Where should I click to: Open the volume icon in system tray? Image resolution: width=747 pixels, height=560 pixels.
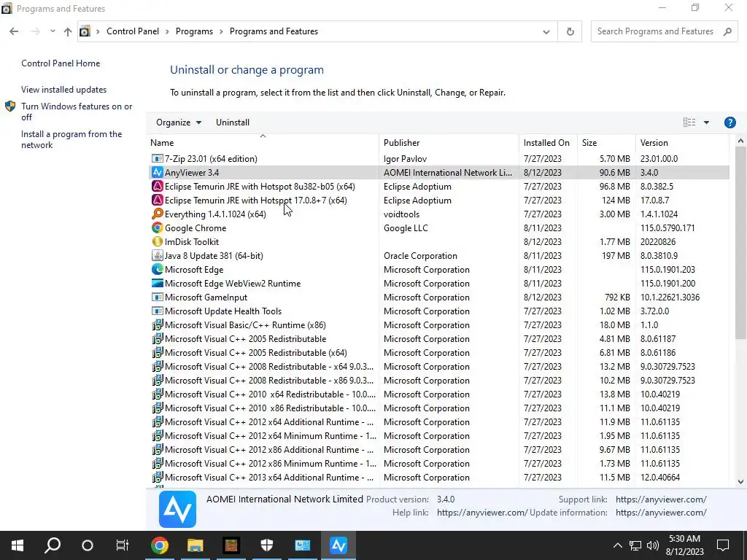point(653,545)
